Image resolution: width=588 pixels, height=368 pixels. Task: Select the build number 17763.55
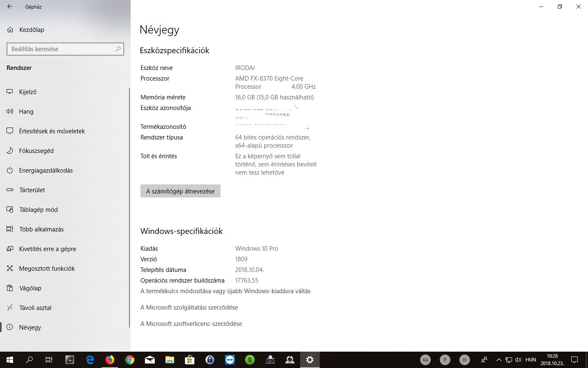tap(247, 280)
